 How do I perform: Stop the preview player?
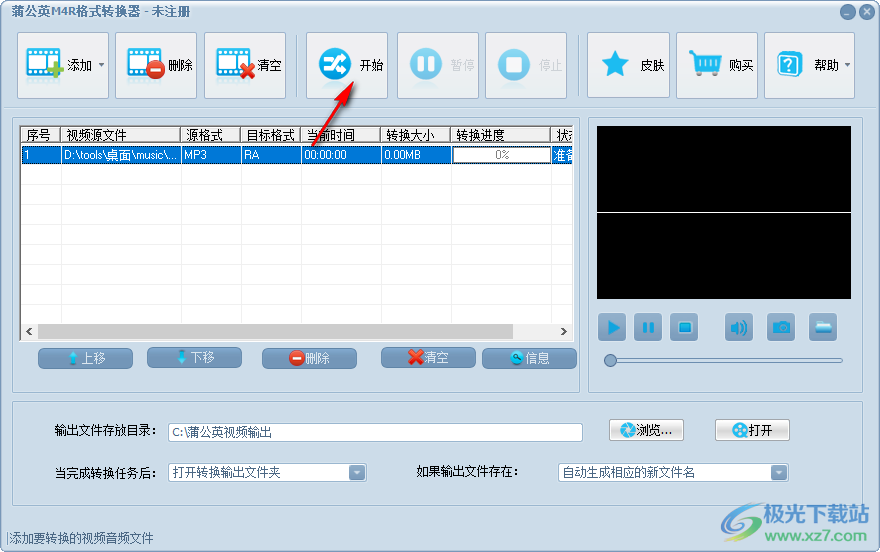pyautogui.click(x=684, y=327)
